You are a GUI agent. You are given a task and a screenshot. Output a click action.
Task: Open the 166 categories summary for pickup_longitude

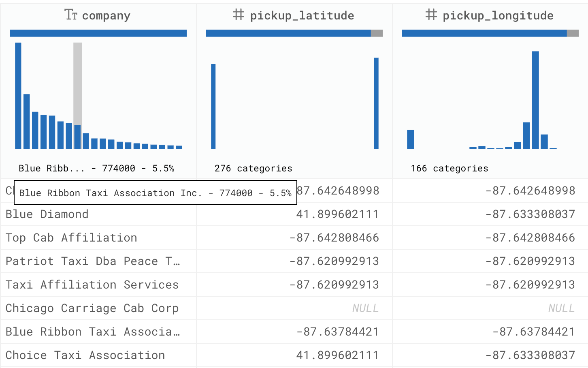coord(450,168)
